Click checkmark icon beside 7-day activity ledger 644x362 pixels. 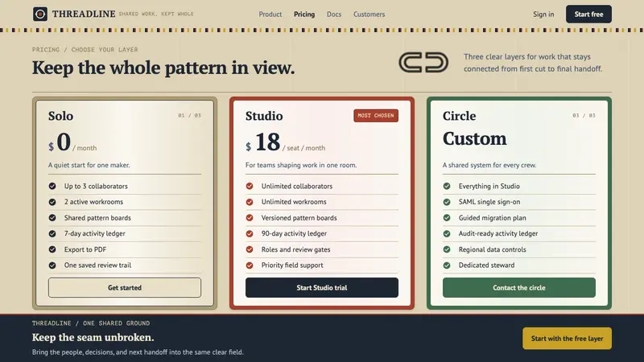(x=52, y=233)
